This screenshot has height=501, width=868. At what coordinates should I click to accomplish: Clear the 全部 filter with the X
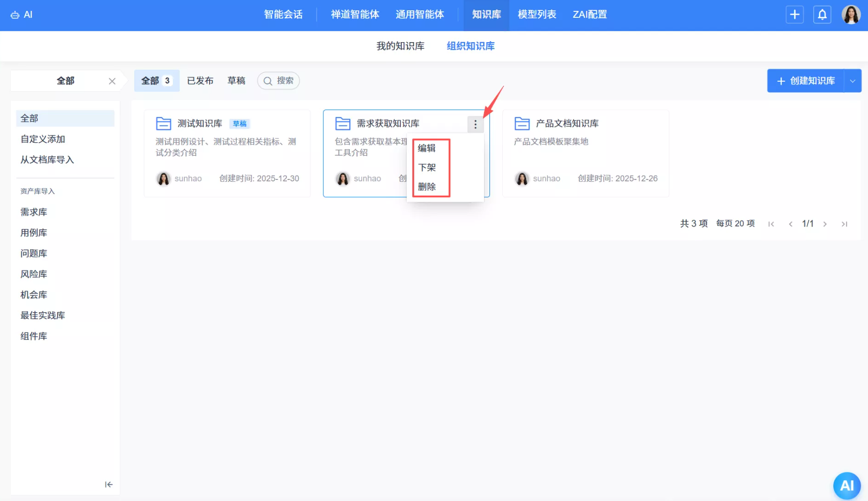tap(112, 81)
